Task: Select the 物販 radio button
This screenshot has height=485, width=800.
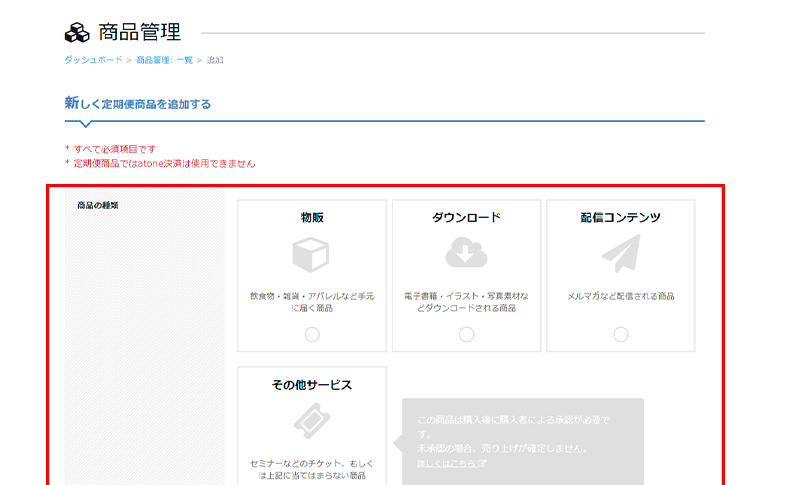Action: click(312, 334)
